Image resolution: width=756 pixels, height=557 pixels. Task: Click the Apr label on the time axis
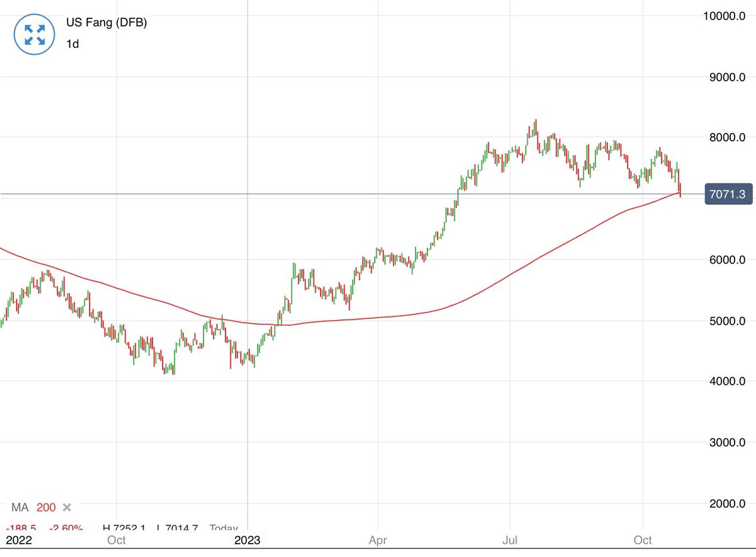coord(378,540)
